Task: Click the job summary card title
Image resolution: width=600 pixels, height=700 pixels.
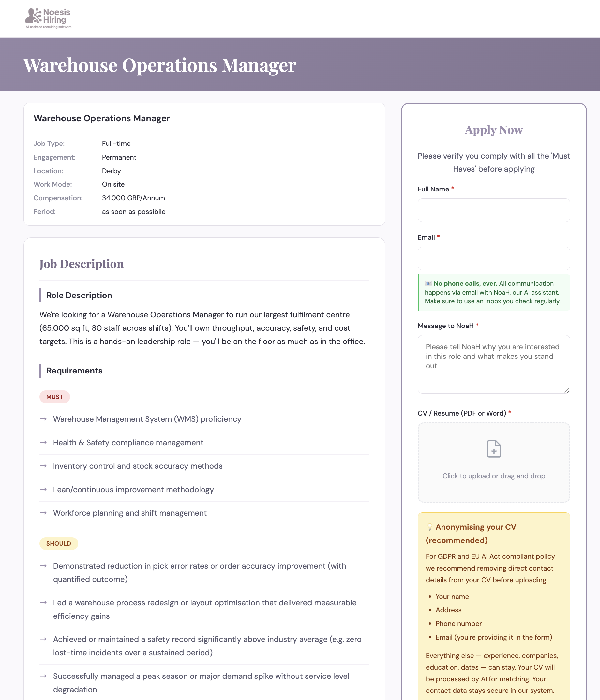Action: point(102,118)
